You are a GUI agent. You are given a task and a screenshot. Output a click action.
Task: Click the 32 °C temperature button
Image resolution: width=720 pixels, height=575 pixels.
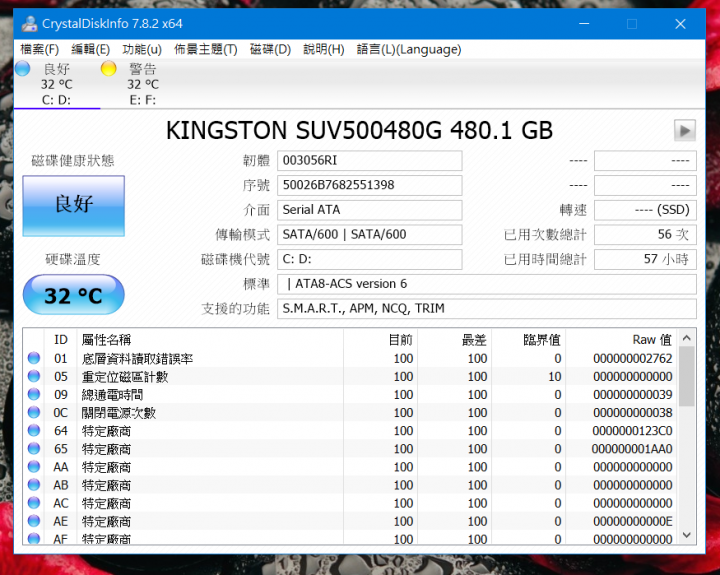coord(73,295)
